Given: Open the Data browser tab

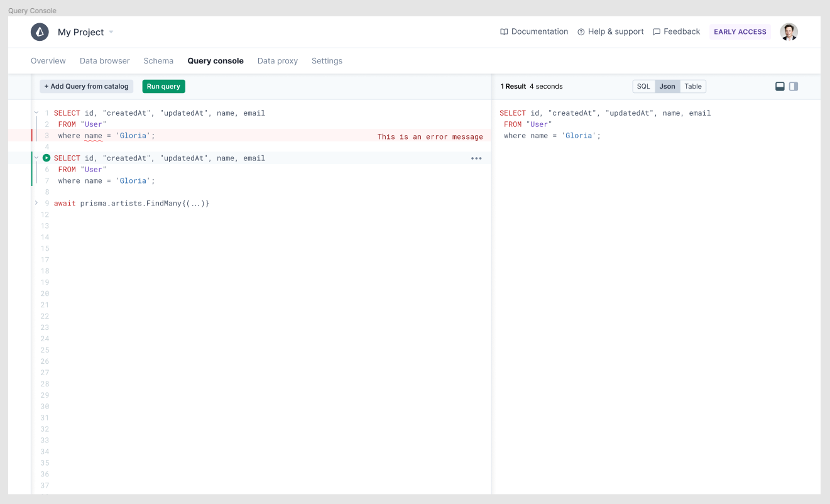Looking at the screenshot, I should click(104, 60).
